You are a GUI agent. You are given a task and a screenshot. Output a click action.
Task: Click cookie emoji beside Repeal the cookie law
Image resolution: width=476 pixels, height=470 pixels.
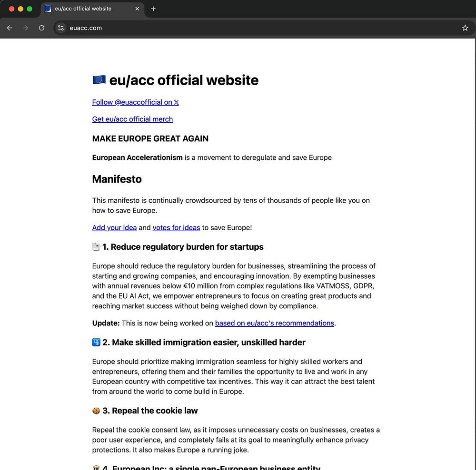(96, 411)
